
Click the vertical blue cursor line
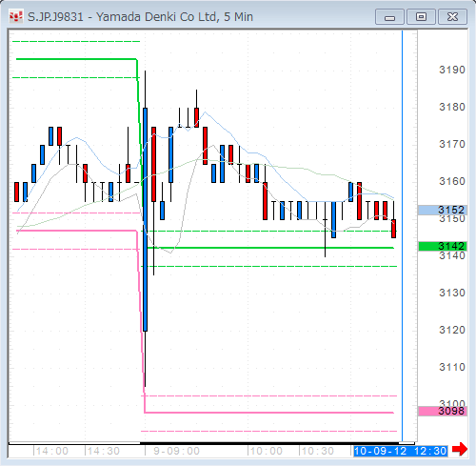pyautogui.click(x=402, y=235)
